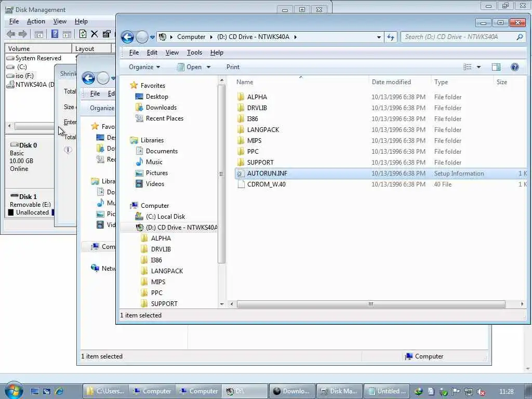Click the delete X icon in Disk Management toolbar
The width and height of the screenshot is (532, 399).
click(95, 34)
